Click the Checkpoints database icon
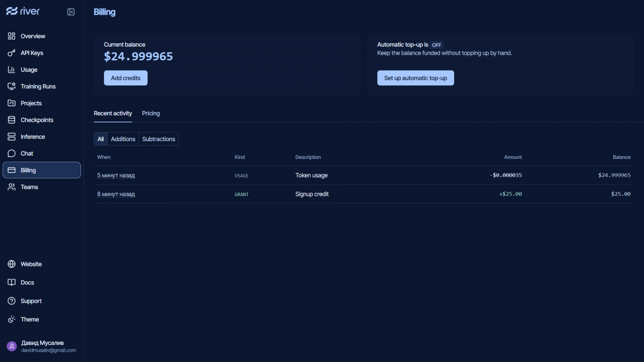Image resolution: width=644 pixels, height=362 pixels. (x=12, y=120)
